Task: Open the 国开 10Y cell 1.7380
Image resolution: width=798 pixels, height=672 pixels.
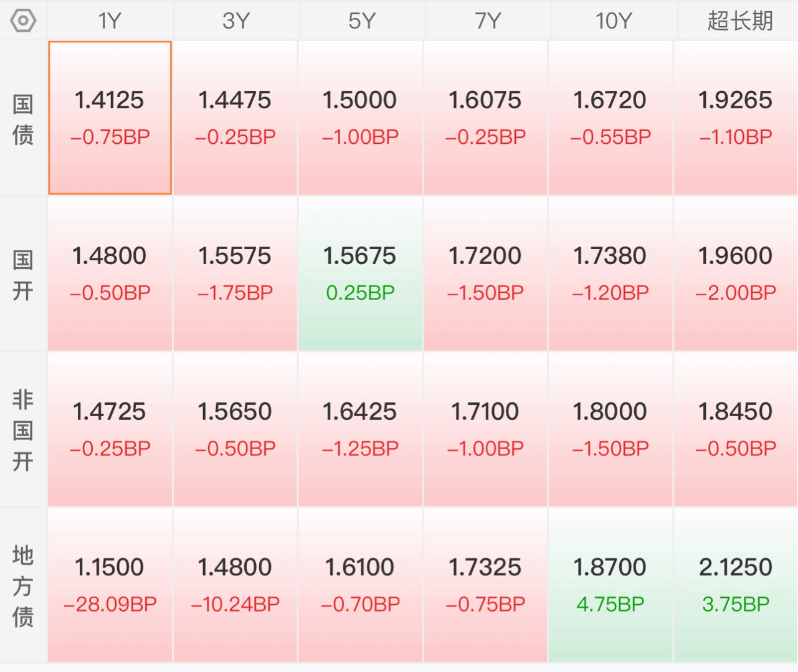Action: 610,274
